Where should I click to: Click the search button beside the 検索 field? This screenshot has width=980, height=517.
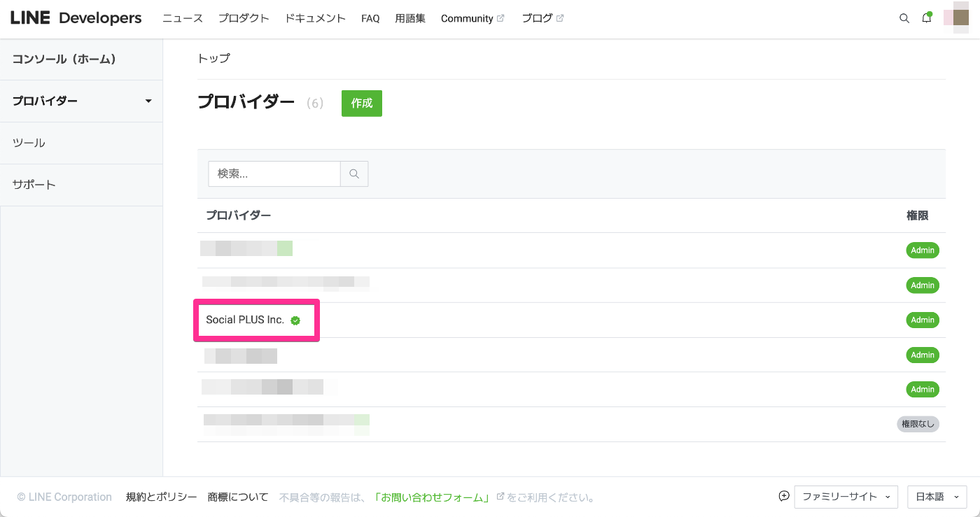[x=354, y=173]
